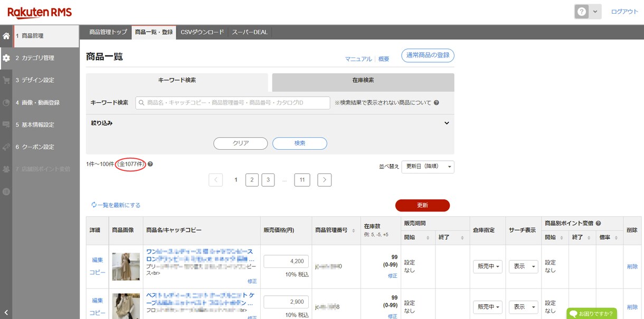Sort by ポイント変倍 終了 arrows
Screen dimensions: 644x319
588,238
